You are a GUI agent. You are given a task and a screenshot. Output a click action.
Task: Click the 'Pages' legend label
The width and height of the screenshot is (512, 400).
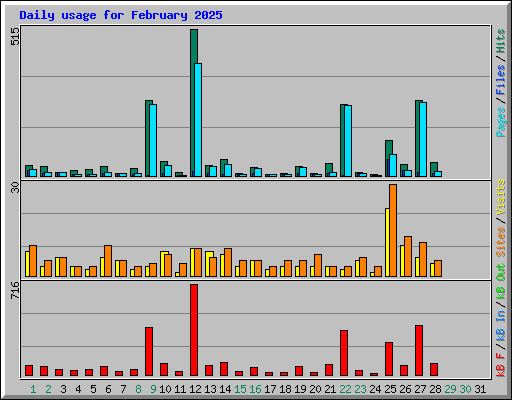(x=500, y=122)
